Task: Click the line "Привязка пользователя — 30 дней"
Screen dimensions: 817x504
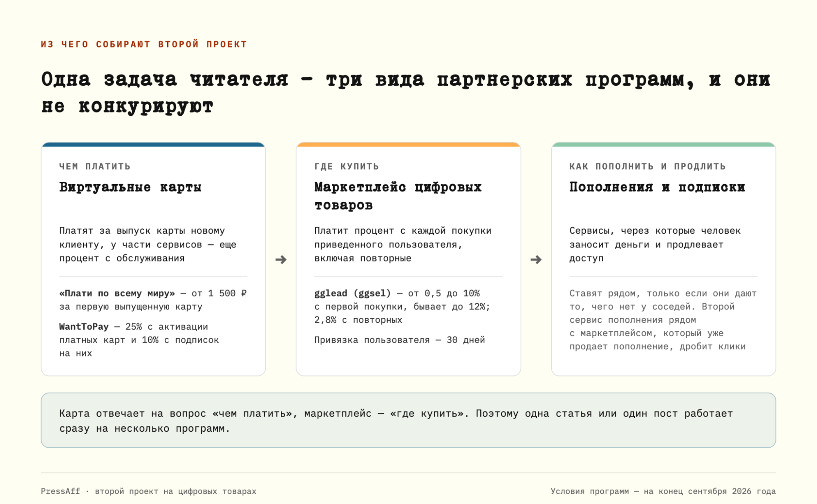Action: [x=400, y=340]
